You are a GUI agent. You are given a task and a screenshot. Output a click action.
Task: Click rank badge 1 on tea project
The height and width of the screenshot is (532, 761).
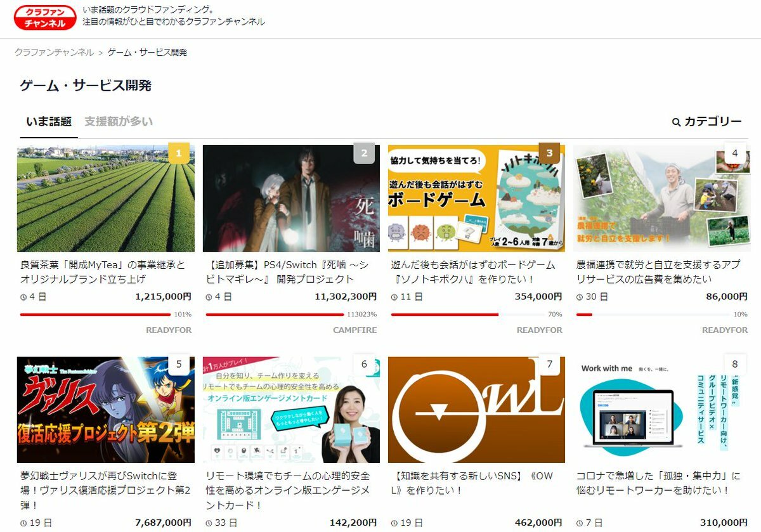click(x=179, y=153)
